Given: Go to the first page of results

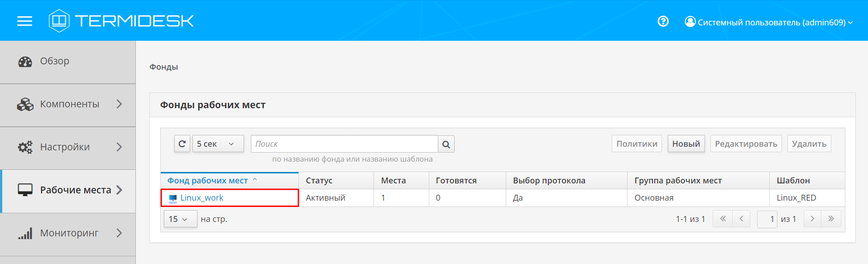Looking at the screenshot, I should point(723,219).
